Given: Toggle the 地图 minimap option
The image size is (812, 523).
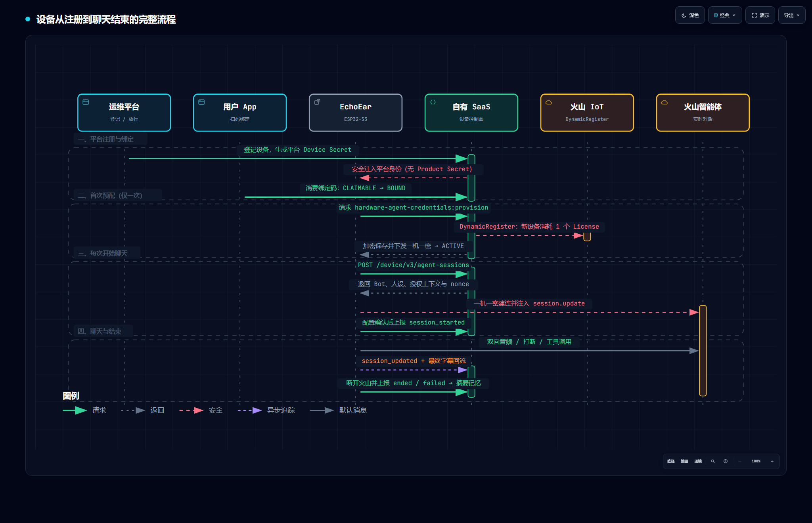Looking at the screenshot, I should click(684, 461).
